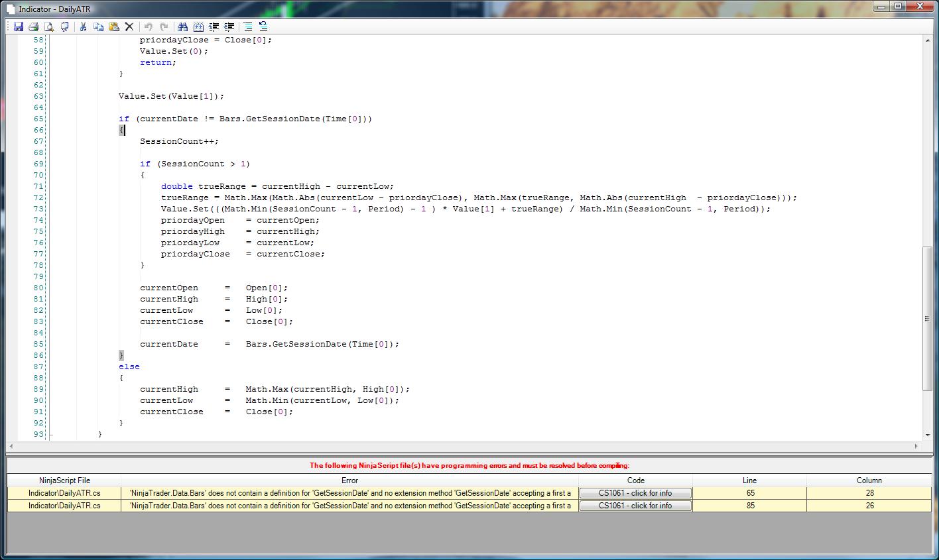Image resolution: width=939 pixels, height=560 pixels.
Task: Comment out the selected lines
Action: (248, 27)
